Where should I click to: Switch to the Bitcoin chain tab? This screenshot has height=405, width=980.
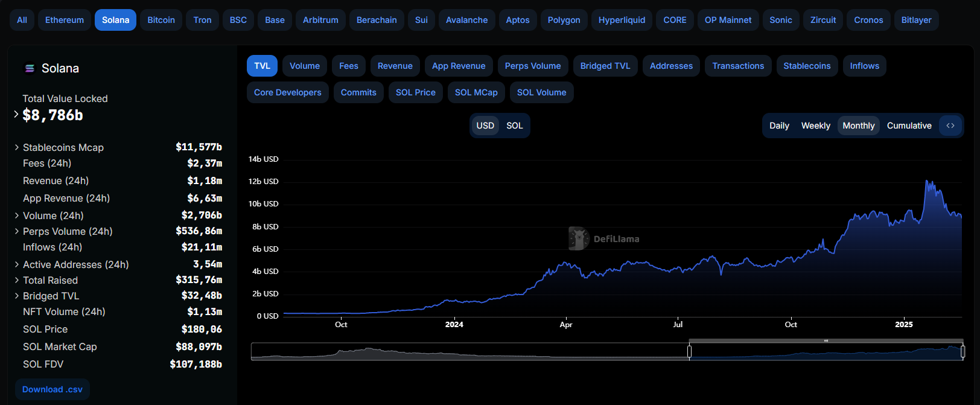coord(161,20)
